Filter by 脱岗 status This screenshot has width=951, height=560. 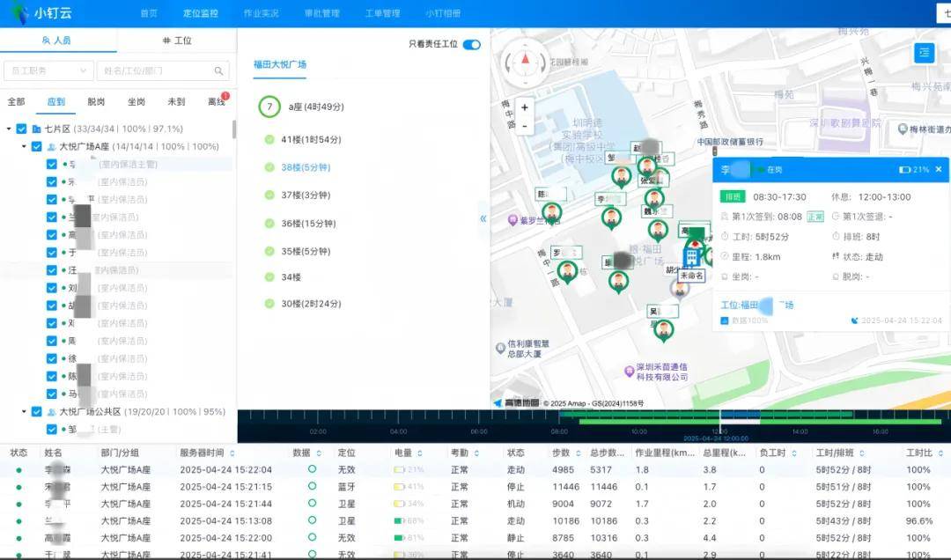click(x=96, y=101)
